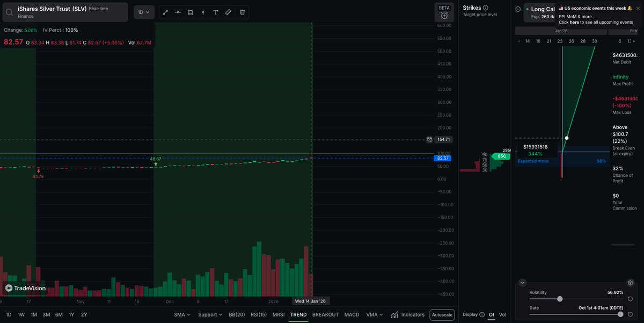The width and height of the screenshot is (644, 323).
Task: Select the 1D time range
Action: (9, 314)
